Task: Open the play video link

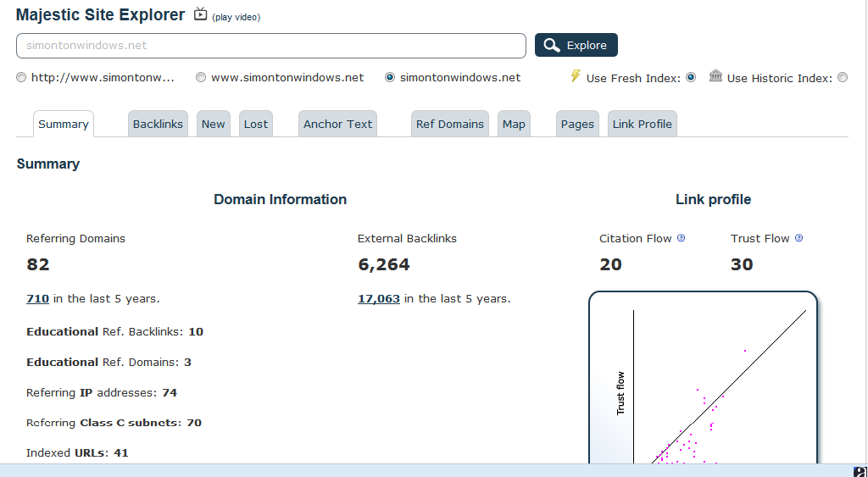Action: pyautogui.click(x=236, y=17)
